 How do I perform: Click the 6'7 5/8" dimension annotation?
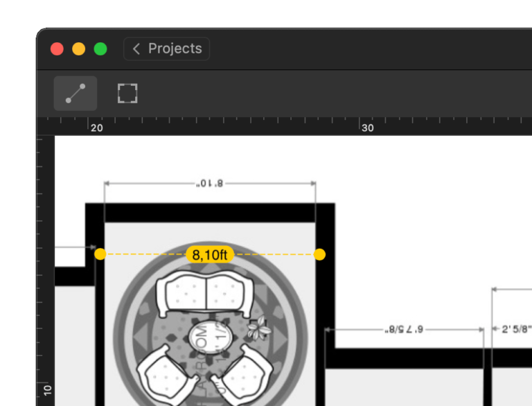404,329
